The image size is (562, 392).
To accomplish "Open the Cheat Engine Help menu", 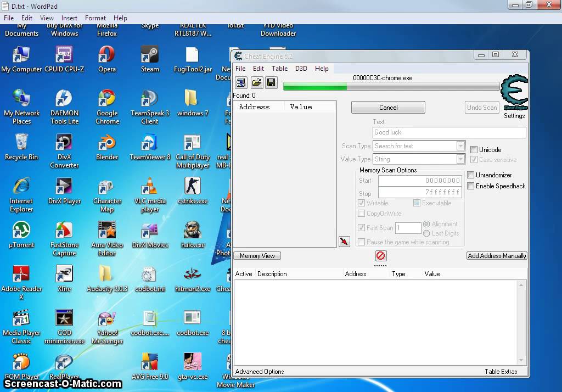I will click(x=322, y=69).
